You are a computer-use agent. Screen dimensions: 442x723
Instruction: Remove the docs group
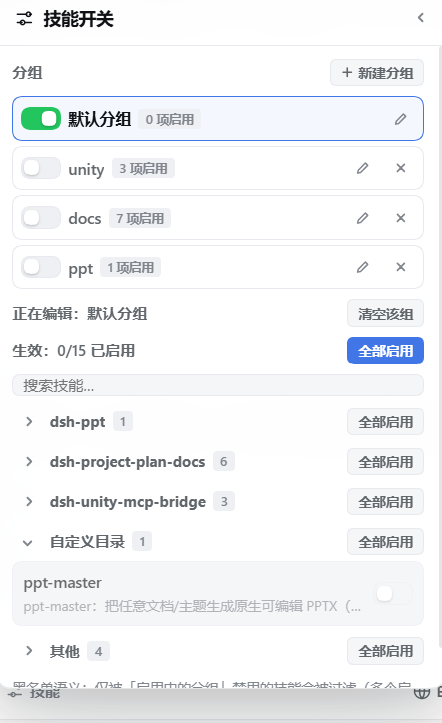[401, 218]
